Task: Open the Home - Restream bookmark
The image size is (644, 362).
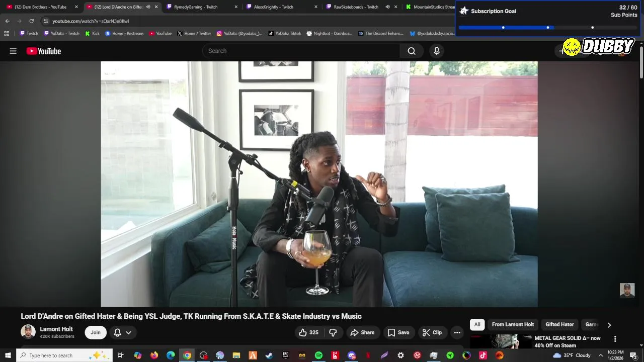Action: [124, 34]
